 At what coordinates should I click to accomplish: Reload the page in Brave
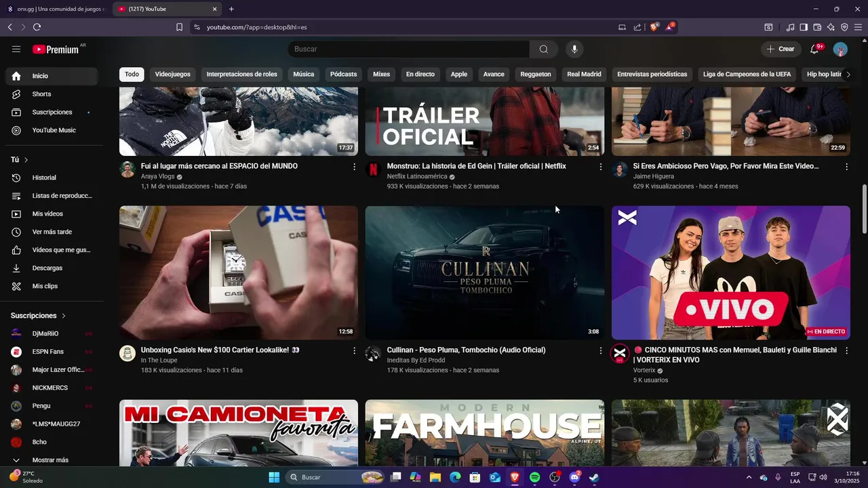[x=37, y=27]
